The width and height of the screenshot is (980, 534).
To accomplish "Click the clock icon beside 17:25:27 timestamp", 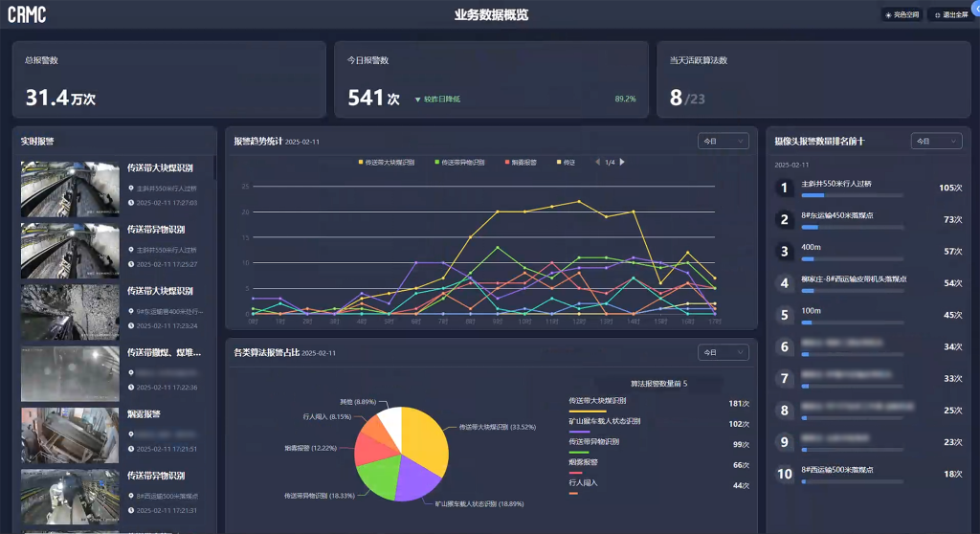I will 131,263.
